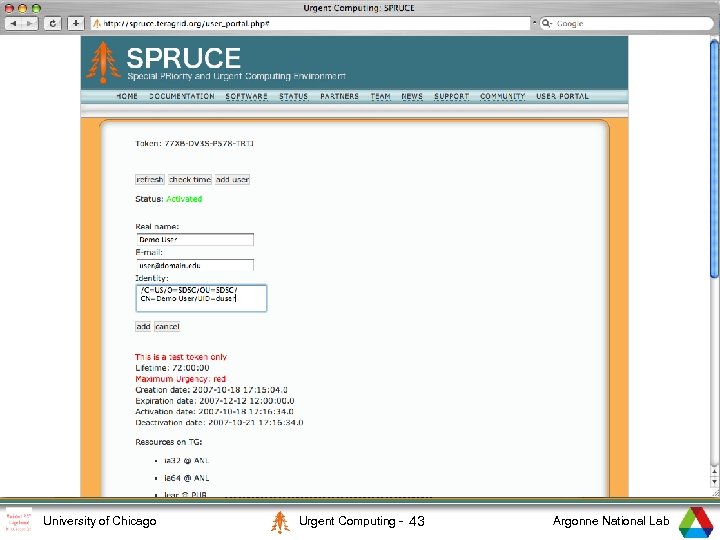Click the add user button
Viewport: 720px width, 540px height.
click(x=232, y=180)
